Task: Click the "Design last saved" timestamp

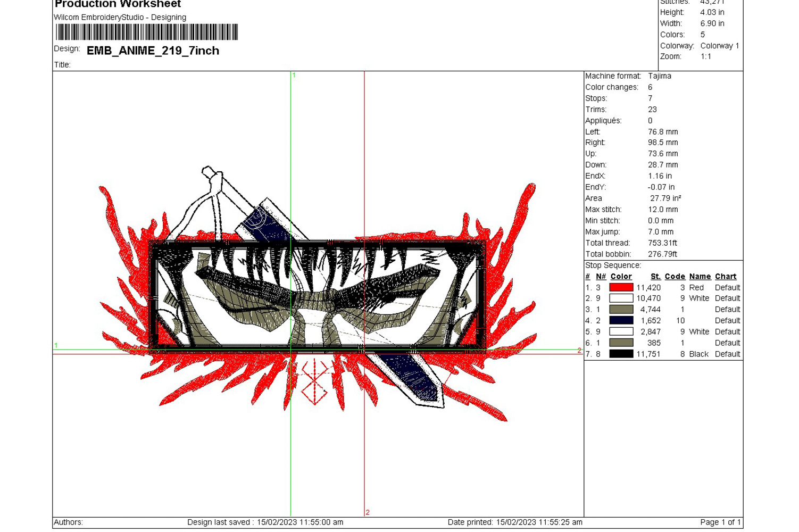Action: [265, 522]
